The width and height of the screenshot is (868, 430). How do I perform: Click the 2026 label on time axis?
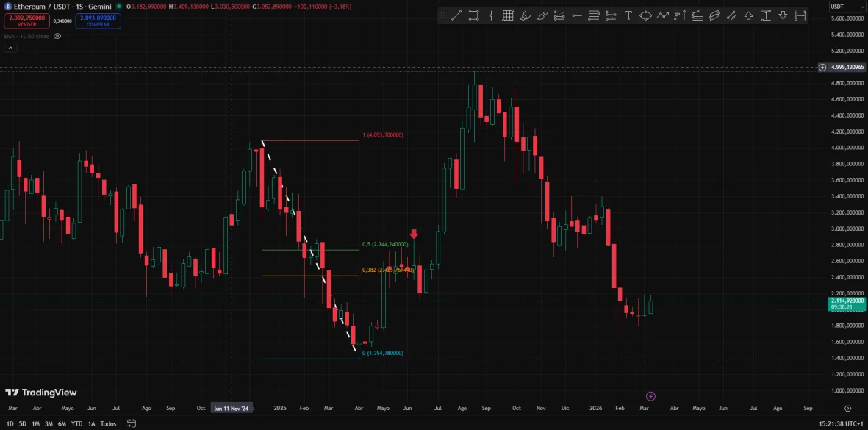coord(595,409)
